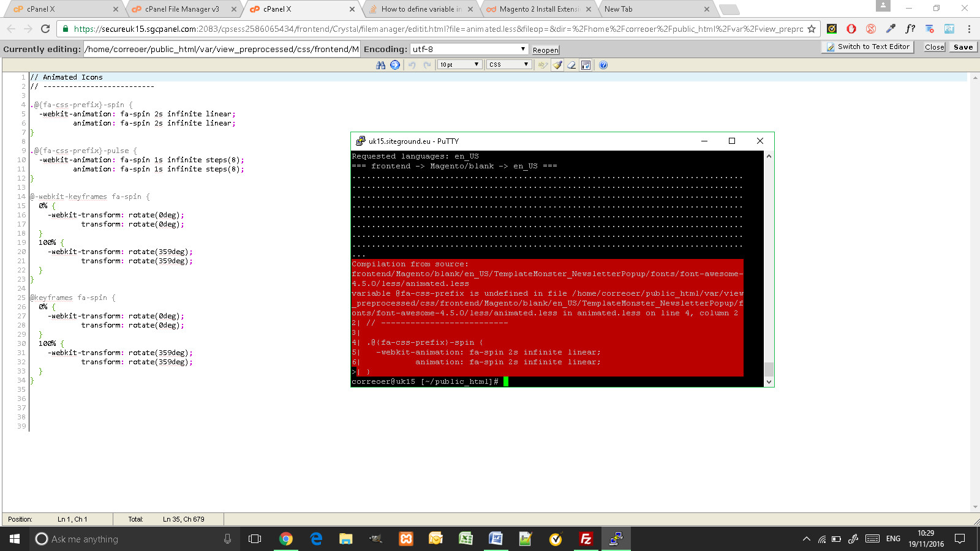Image resolution: width=980 pixels, height=551 pixels.
Task: Switch to cPanel File Manager v3 tab
Action: (x=182, y=9)
